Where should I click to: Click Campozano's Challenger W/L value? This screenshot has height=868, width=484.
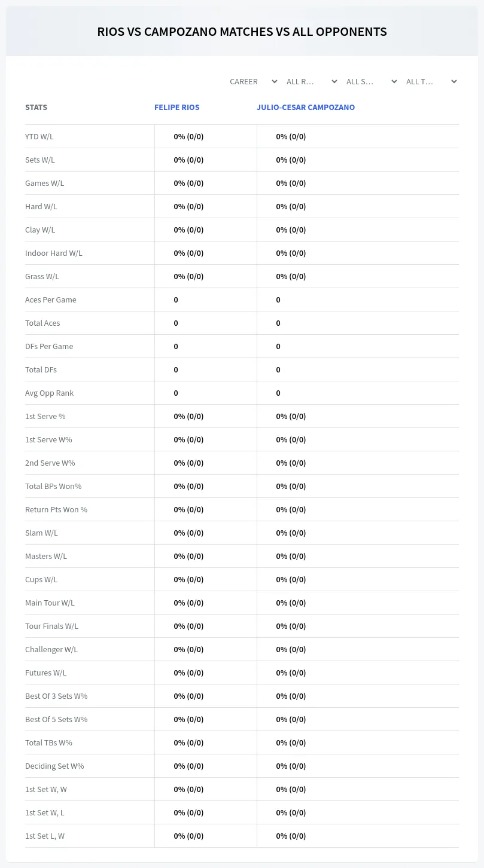[291, 649]
